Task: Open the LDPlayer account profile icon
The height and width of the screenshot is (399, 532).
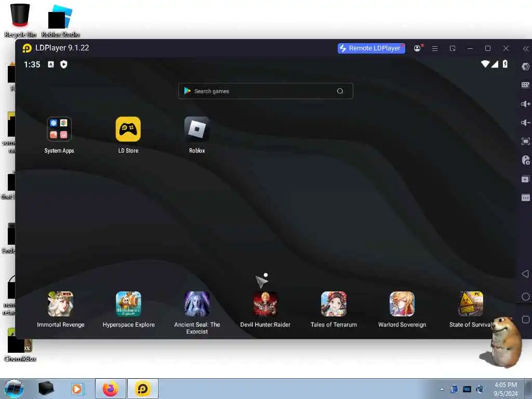Action: pyautogui.click(x=417, y=48)
